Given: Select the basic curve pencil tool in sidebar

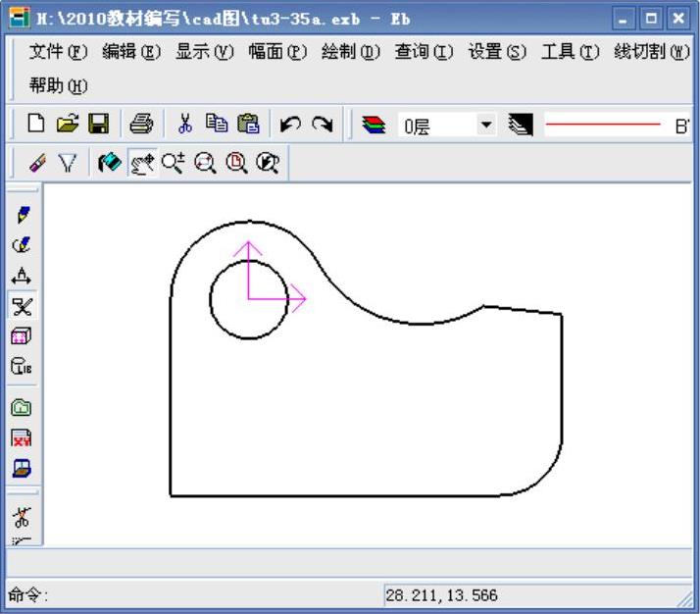Looking at the screenshot, I should click(x=23, y=214).
